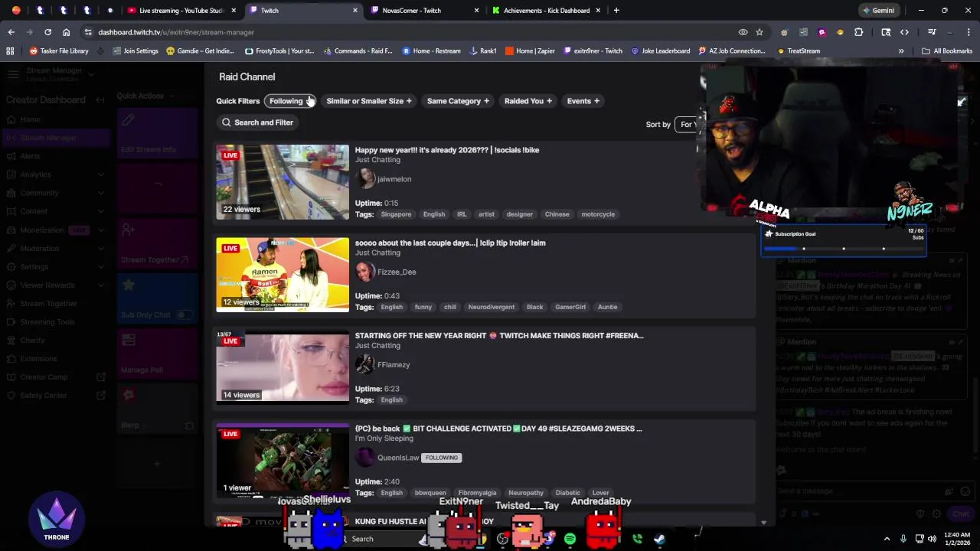The image size is (980, 551).
Task: Open the green phone app in taskbar
Action: pos(637,539)
